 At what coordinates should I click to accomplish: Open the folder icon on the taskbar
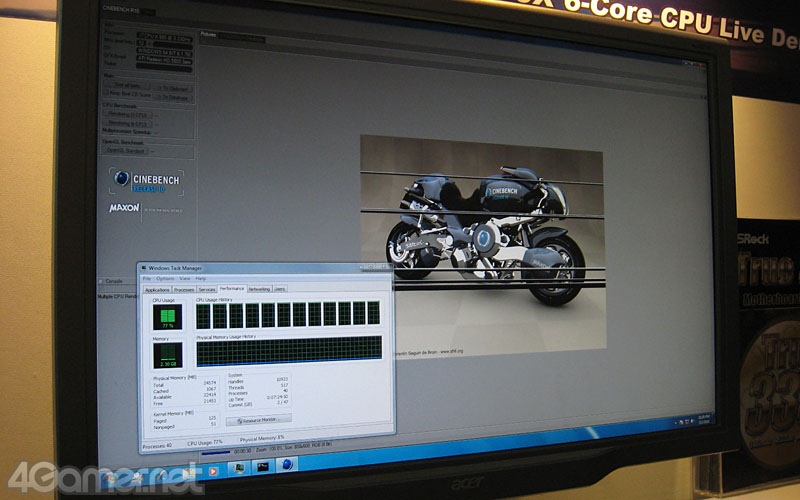point(189,472)
